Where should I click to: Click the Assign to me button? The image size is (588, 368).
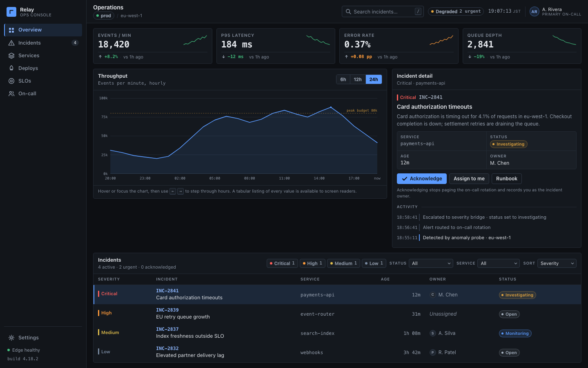point(469,179)
